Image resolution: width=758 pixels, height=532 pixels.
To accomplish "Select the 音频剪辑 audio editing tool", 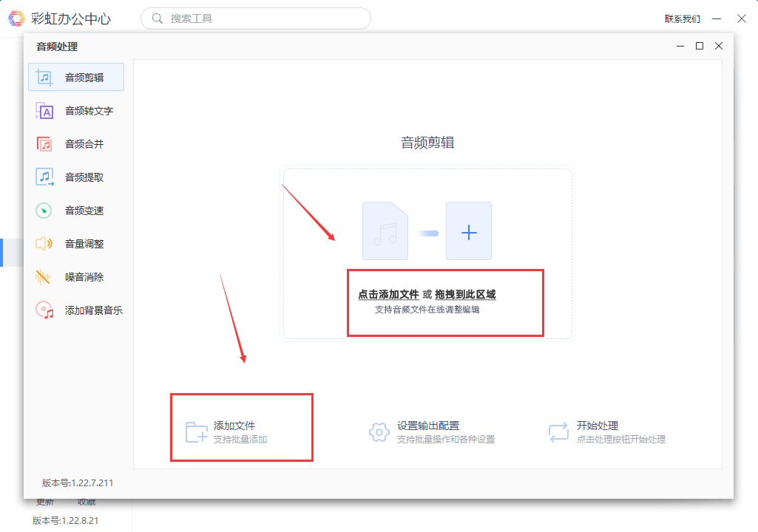I will [76, 77].
